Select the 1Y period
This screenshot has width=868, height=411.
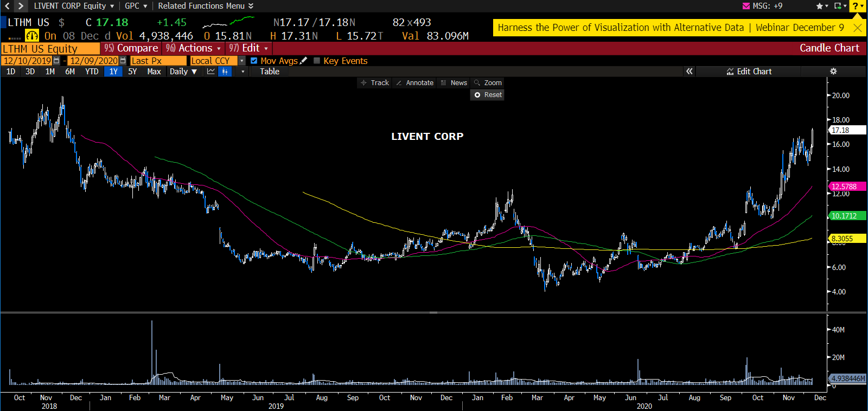113,72
